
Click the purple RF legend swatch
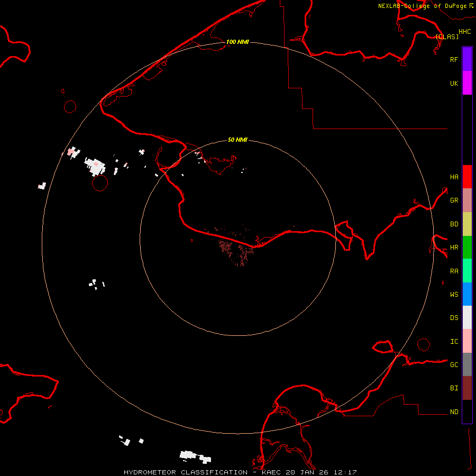467,59
